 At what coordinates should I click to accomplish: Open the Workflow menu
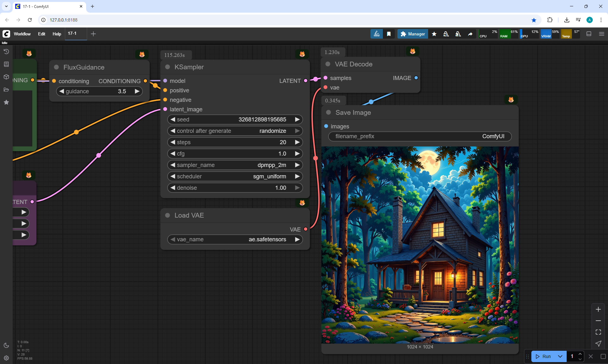pyautogui.click(x=22, y=34)
